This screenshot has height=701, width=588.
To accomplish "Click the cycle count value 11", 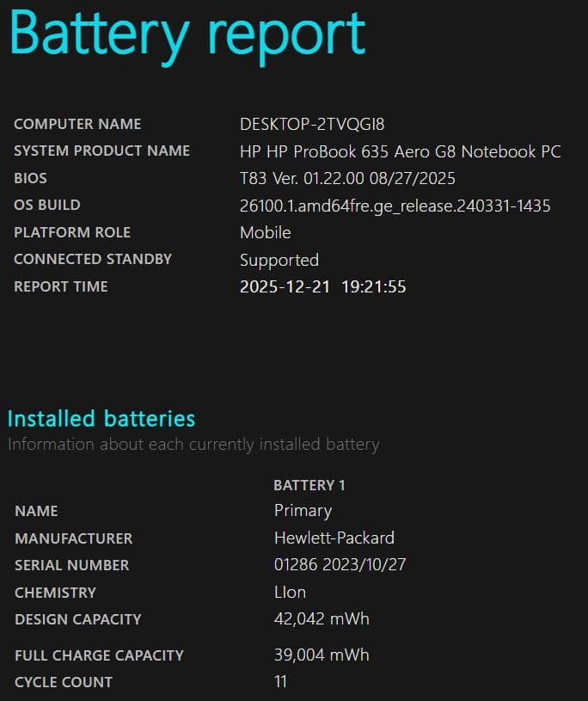I will pyautogui.click(x=280, y=681).
